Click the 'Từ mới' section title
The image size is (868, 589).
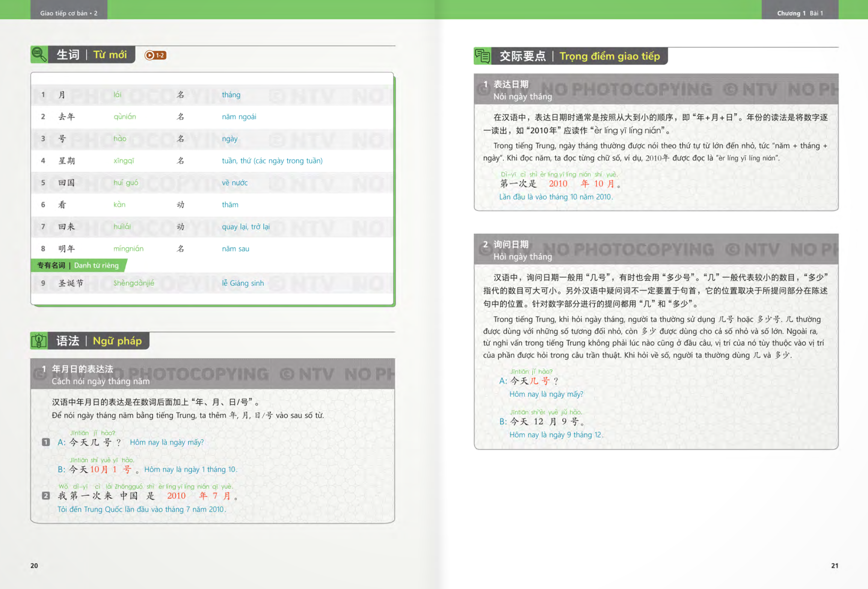[110, 55]
